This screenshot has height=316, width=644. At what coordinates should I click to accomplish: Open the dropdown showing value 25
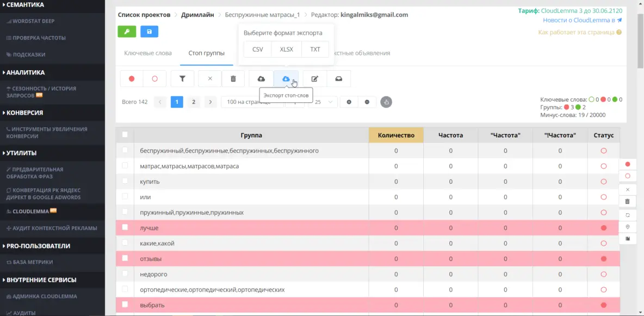click(323, 102)
